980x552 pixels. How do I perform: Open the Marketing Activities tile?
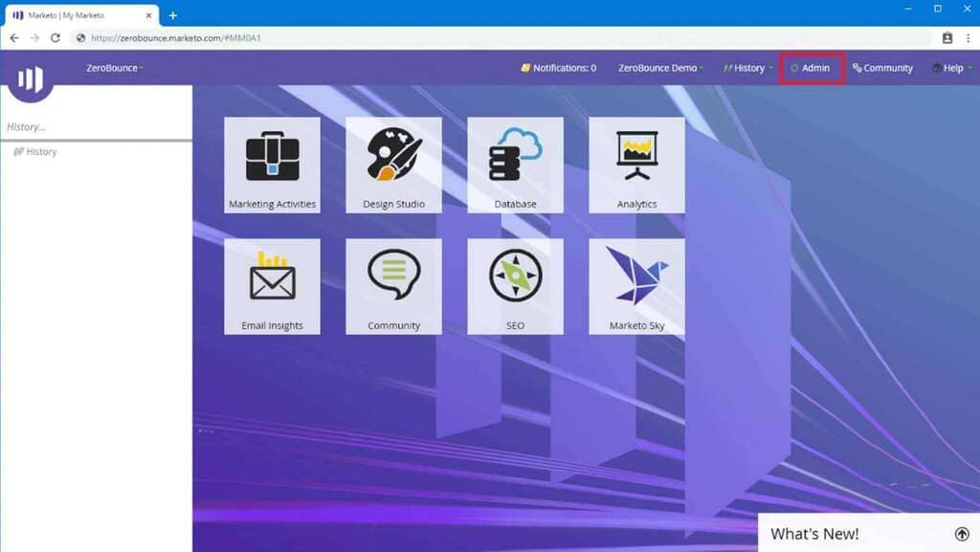pos(272,165)
